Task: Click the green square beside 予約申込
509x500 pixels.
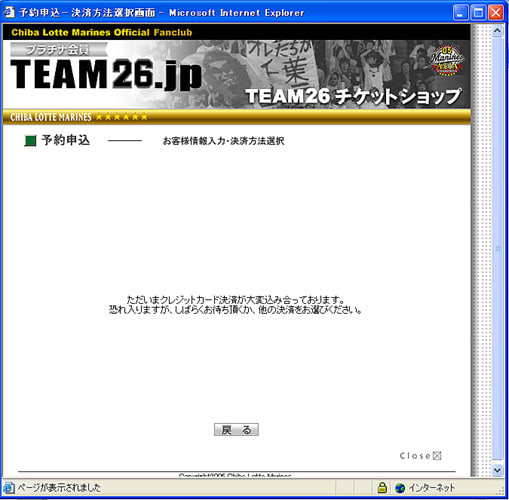Action: pyautogui.click(x=30, y=141)
